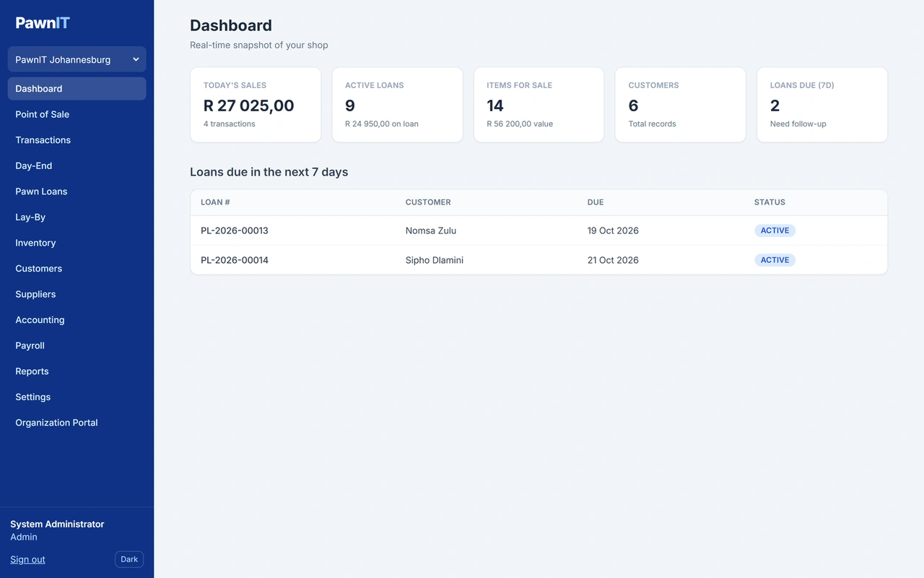Click due date 19 Oct 2026
Image resolution: width=924 pixels, height=578 pixels.
[613, 230]
